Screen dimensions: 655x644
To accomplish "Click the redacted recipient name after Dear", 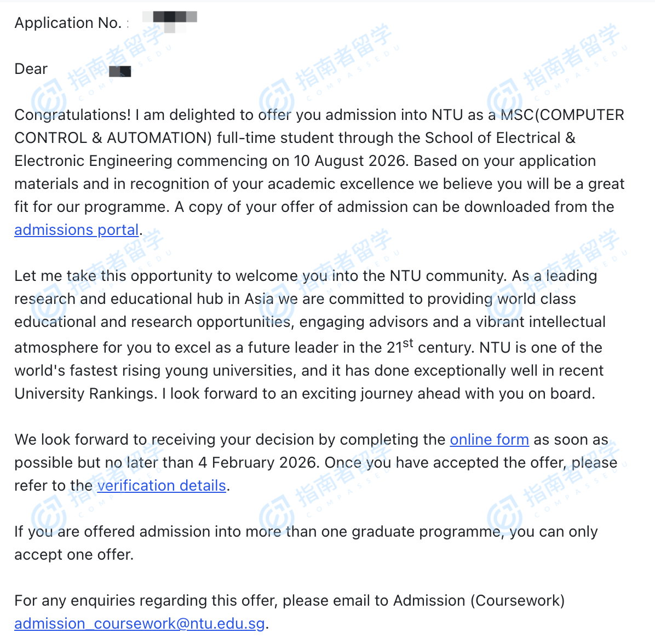I will tap(120, 71).
